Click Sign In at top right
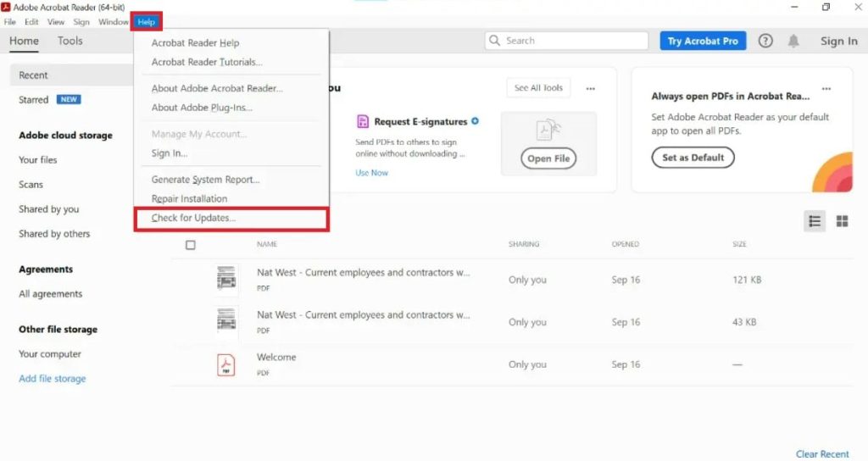Image resolution: width=868 pixels, height=461 pixels. tap(838, 41)
